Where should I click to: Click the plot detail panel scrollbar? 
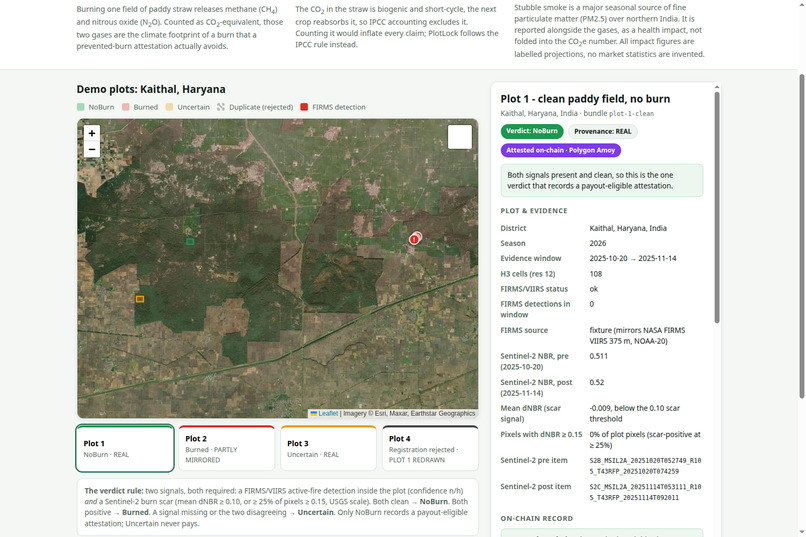[717, 208]
